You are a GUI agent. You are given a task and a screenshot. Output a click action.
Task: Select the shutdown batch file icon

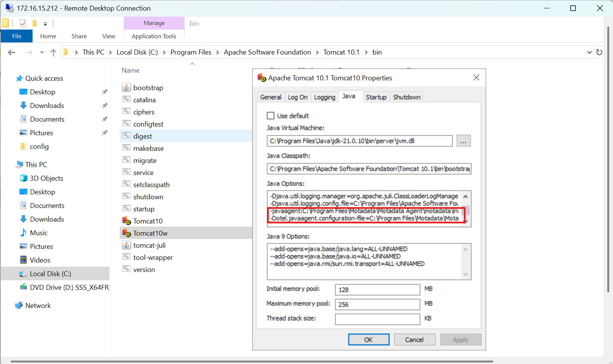pyautogui.click(x=127, y=197)
